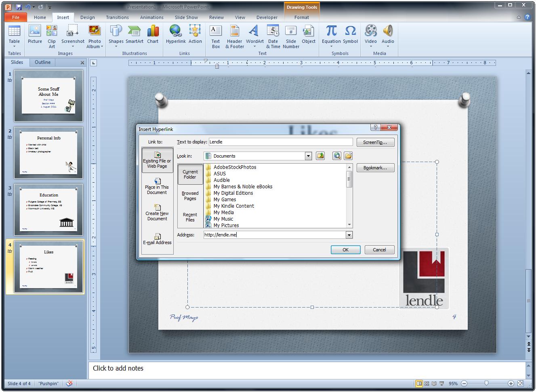The width and height of the screenshot is (536, 392).
Task: Open the Address history dropdown arrow
Action: (x=349, y=235)
